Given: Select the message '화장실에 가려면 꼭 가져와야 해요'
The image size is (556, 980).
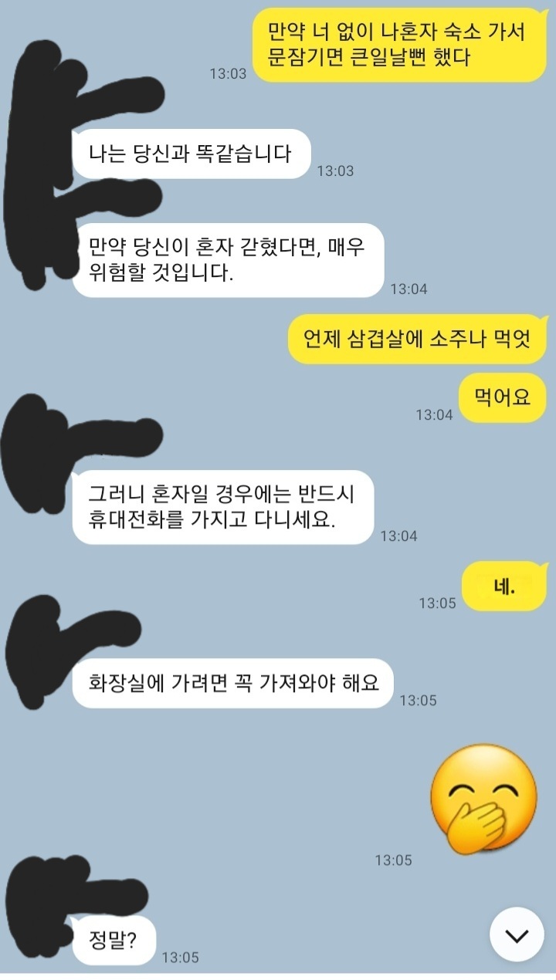Looking at the screenshot, I should click(x=233, y=683).
